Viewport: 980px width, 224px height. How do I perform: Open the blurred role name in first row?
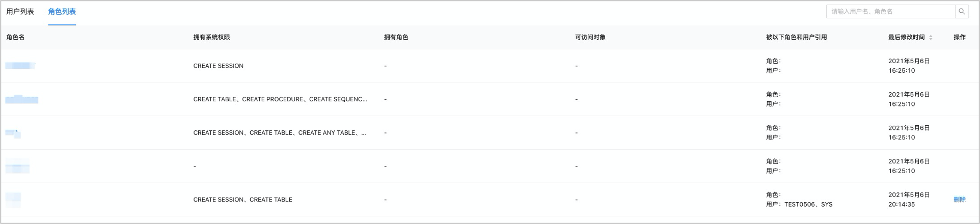20,66
